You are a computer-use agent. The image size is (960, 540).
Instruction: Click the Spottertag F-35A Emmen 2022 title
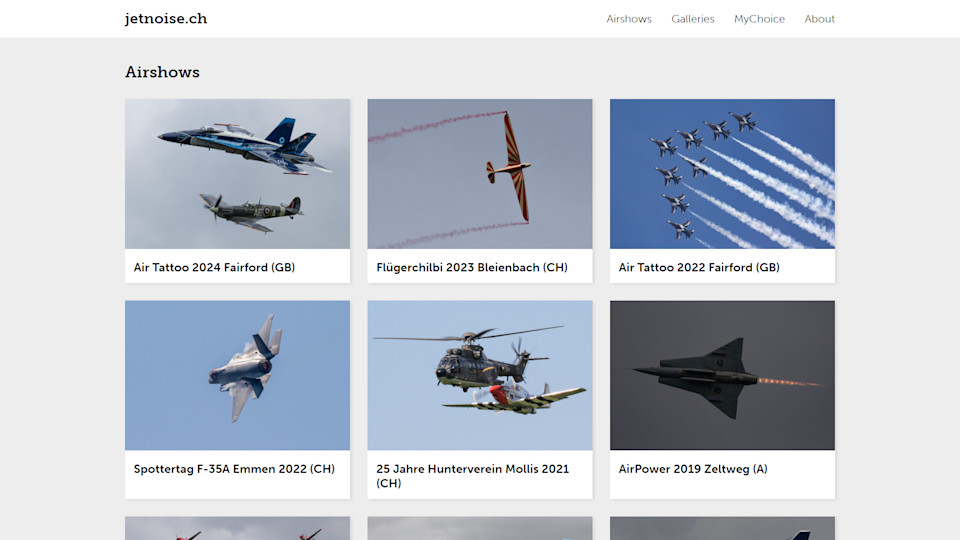[x=234, y=469]
